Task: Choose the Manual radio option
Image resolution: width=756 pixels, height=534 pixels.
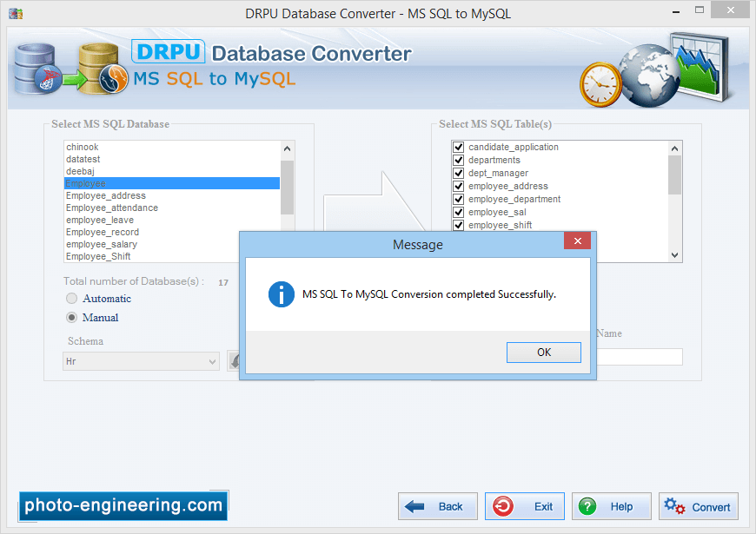Action: [72, 317]
